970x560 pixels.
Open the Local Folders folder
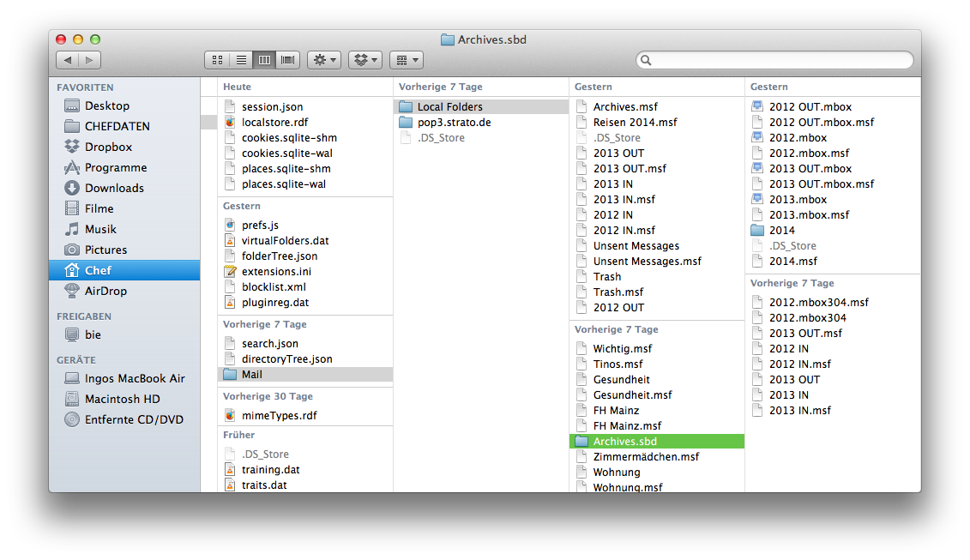(x=481, y=106)
